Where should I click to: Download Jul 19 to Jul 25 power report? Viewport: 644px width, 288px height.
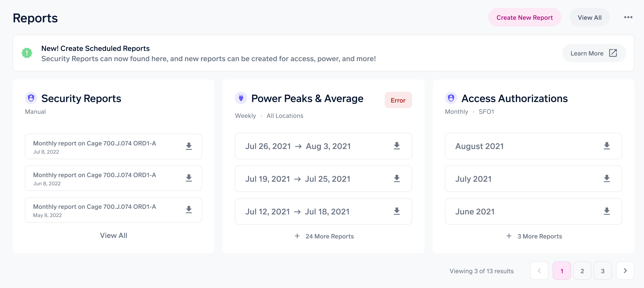(x=397, y=179)
